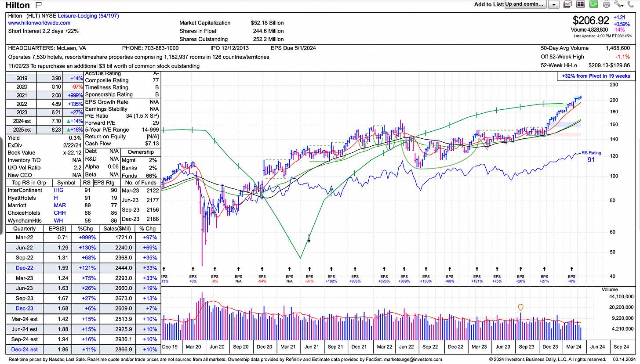Toggle the green pattern recognition icon
640x364 pixels.
593,4
